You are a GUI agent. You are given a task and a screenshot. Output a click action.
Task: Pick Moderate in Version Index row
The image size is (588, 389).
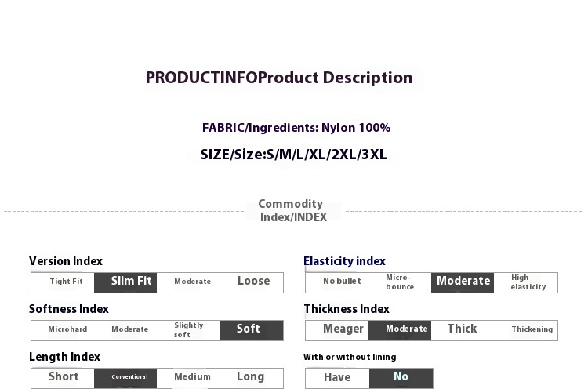click(x=192, y=282)
